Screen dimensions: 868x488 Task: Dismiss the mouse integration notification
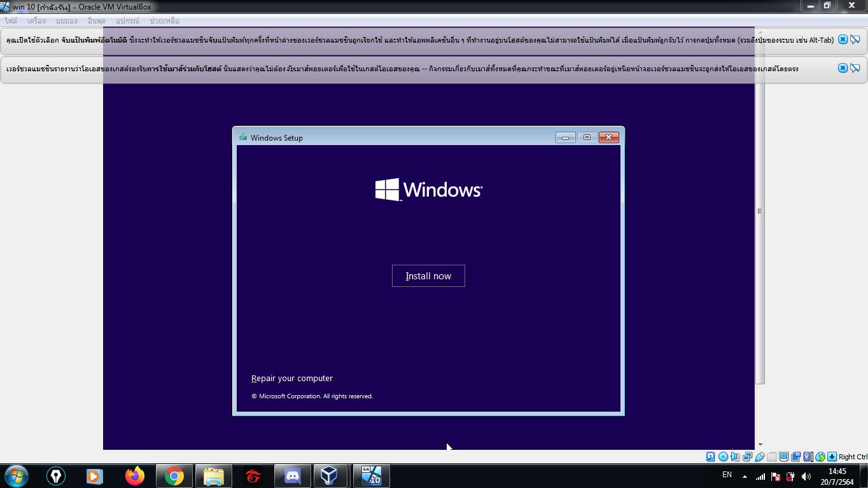point(843,68)
